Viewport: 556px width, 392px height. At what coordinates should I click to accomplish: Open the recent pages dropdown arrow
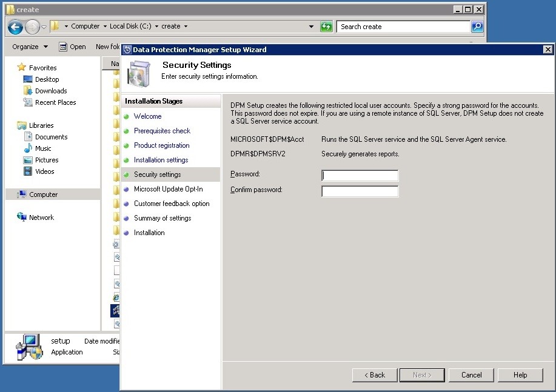pos(44,27)
